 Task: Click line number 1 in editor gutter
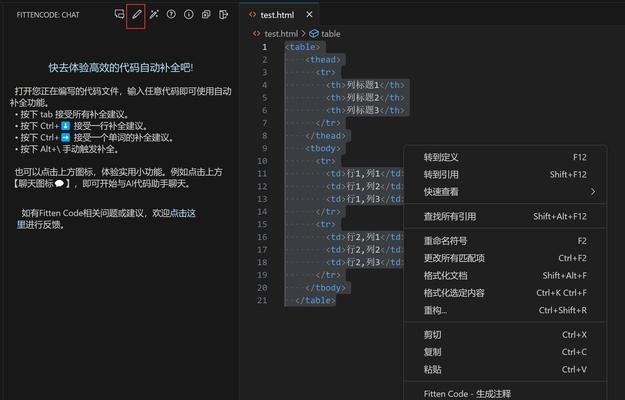point(264,47)
